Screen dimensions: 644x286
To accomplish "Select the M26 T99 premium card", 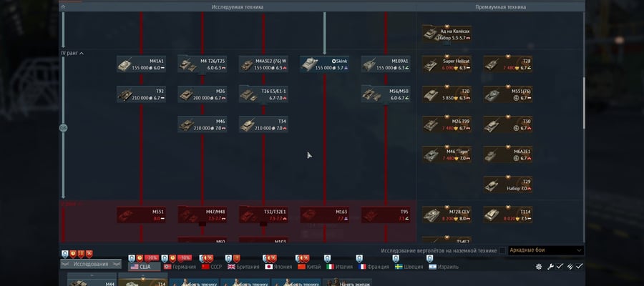I will pyautogui.click(x=447, y=124).
